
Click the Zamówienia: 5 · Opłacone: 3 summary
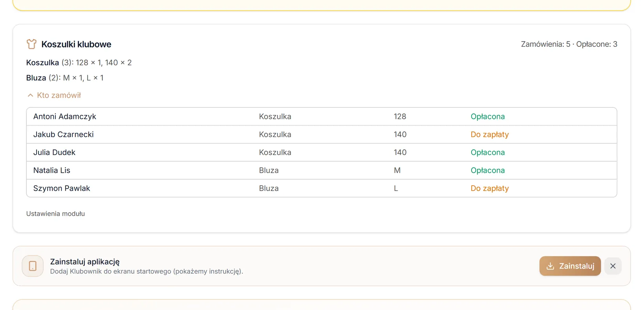(x=569, y=44)
